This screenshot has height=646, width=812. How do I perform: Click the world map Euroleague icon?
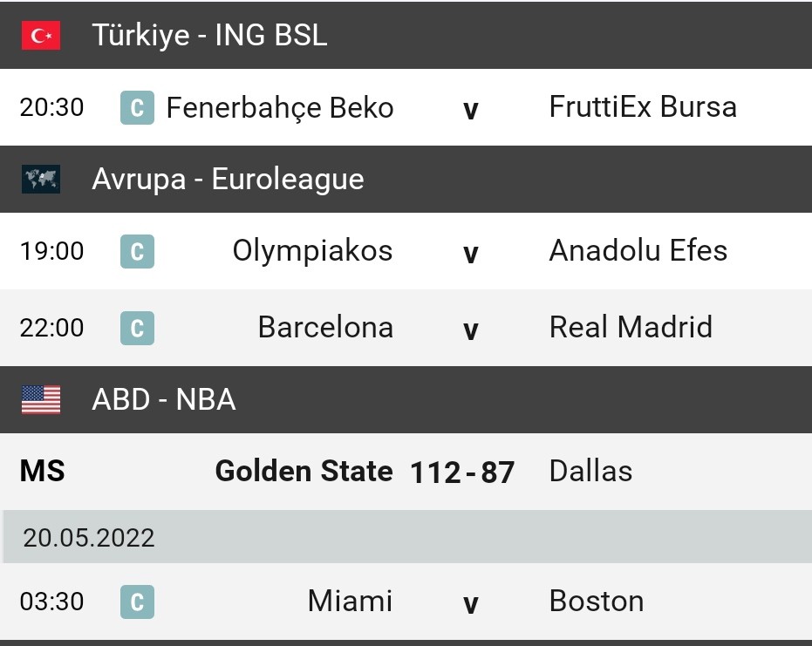tap(41, 179)
